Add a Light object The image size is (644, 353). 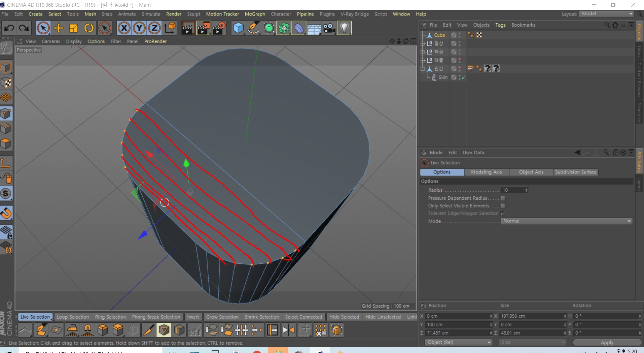[344, 28]
